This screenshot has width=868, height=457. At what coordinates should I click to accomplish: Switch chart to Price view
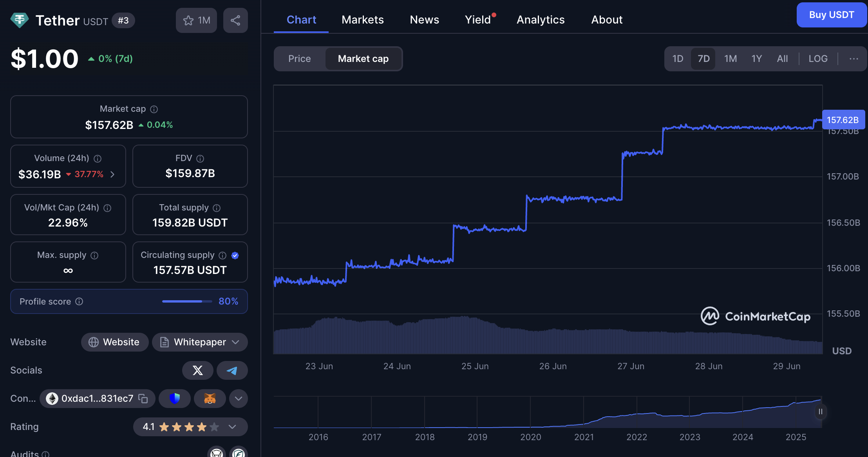point(299,59)
